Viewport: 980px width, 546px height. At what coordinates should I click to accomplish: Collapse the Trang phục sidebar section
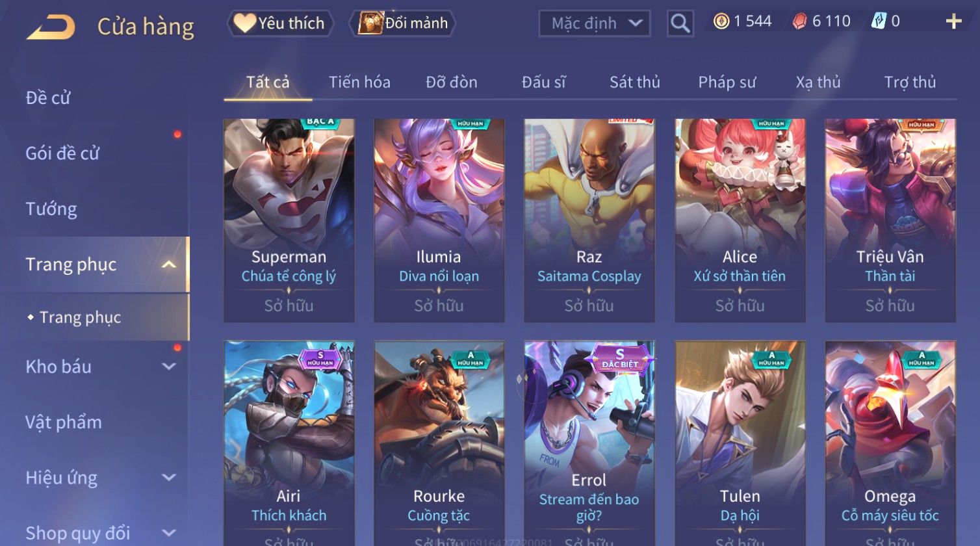coord(169,265)
